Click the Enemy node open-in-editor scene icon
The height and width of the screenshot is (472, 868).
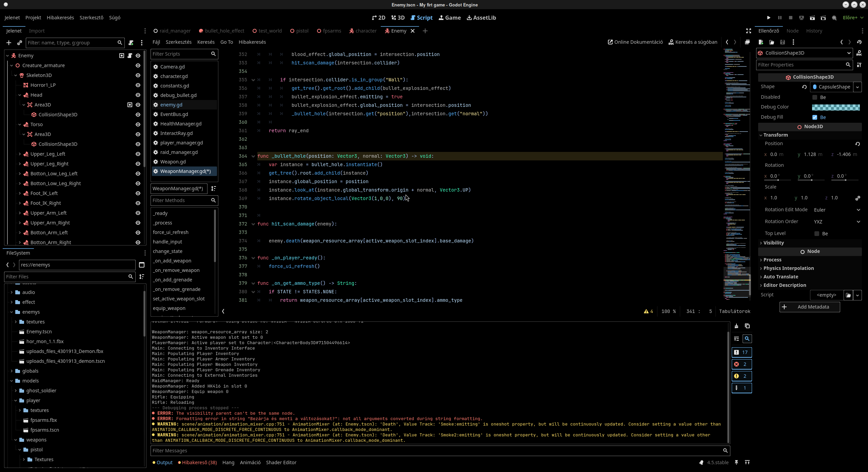122,56
